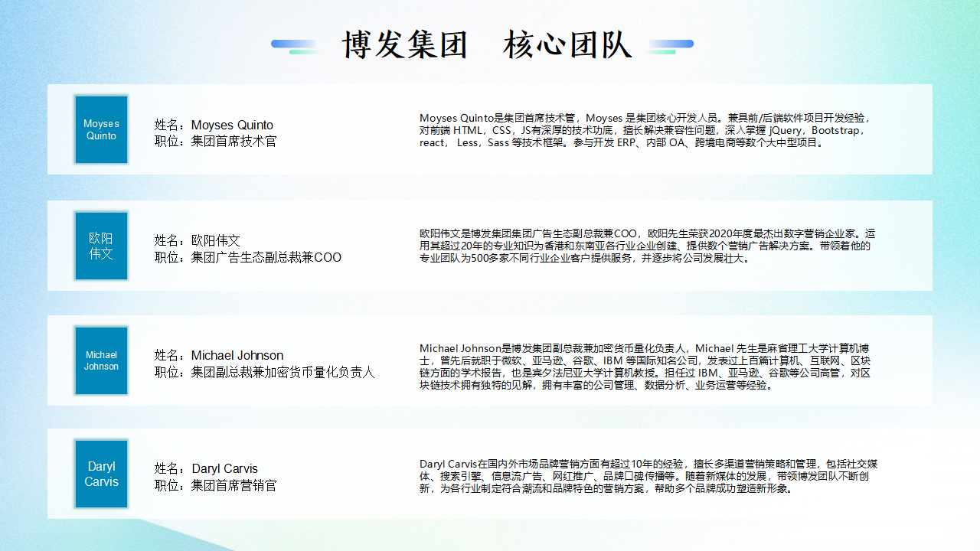The width and height of the screenshot is (980, 551).
Task: Click the text 姓名：欧阳伟文
Action: [x=197, y=240]
